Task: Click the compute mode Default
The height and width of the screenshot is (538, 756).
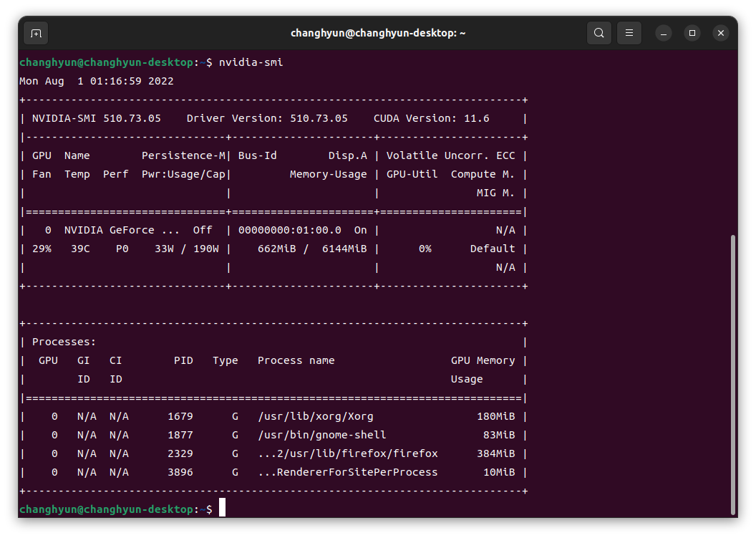Action: (493, 249)
